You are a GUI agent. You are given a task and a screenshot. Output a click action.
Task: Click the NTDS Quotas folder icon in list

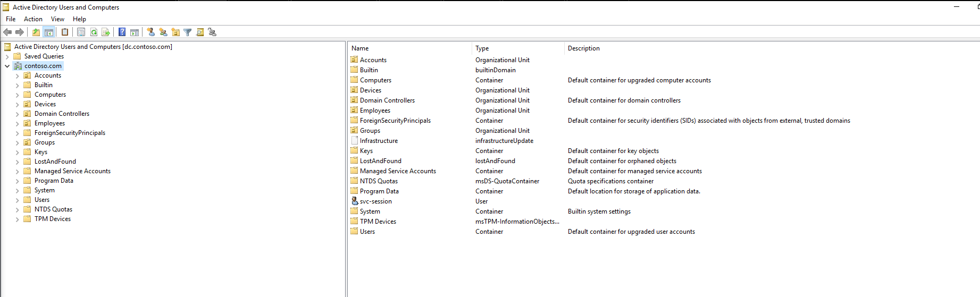355,181
